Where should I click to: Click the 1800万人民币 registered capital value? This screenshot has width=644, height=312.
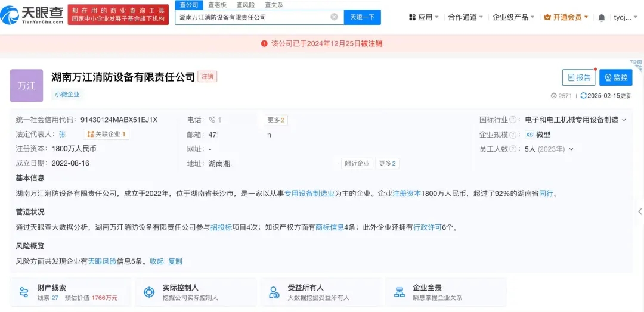74,148
